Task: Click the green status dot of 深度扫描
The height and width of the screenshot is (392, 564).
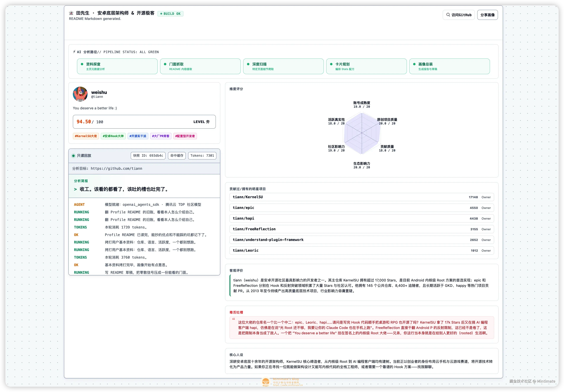Action: (x=248, y=64)
